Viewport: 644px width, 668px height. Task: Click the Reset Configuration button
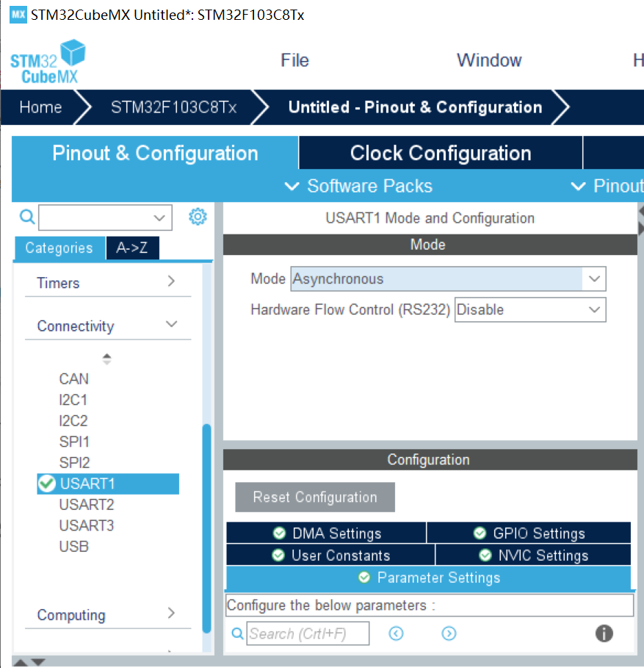(x=315, y=498)
